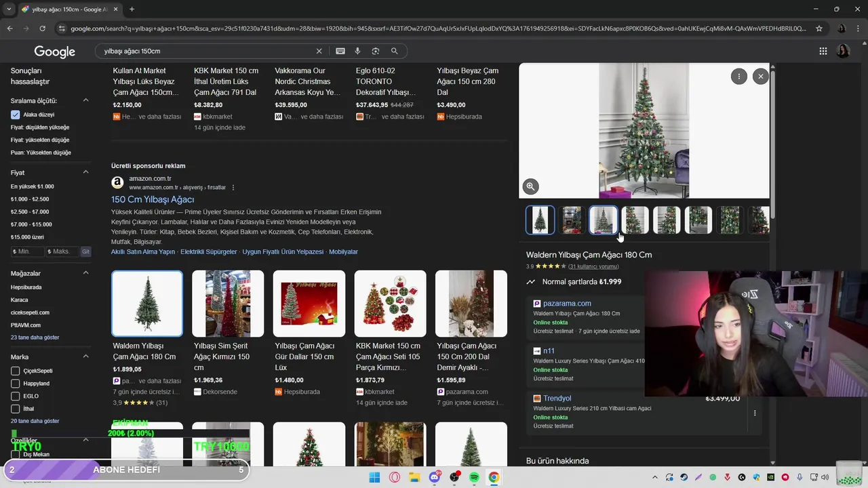
Task: Open the Google account avatar
Action: [x=843, y=51]
